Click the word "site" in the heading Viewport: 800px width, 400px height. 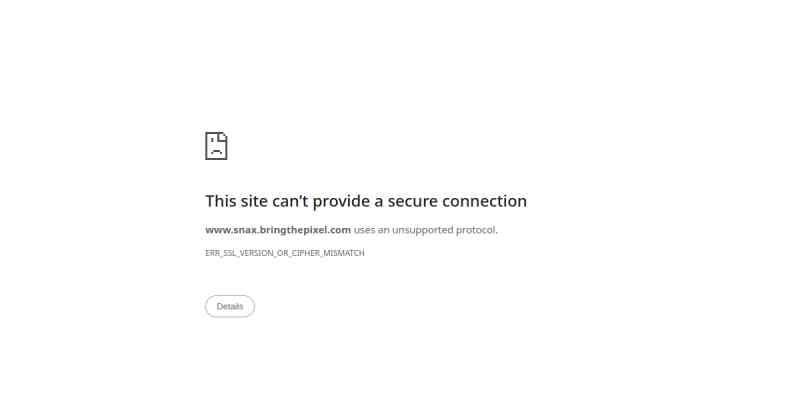coord(254,201)
